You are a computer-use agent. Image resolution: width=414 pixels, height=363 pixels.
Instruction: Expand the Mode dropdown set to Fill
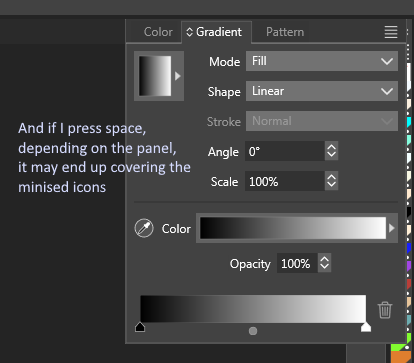point(322,61)
